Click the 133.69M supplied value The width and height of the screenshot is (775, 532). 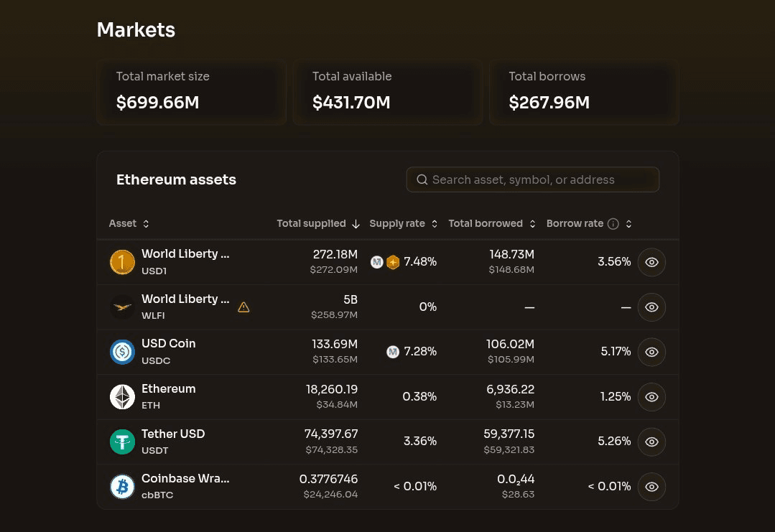(x=335, y=344)
